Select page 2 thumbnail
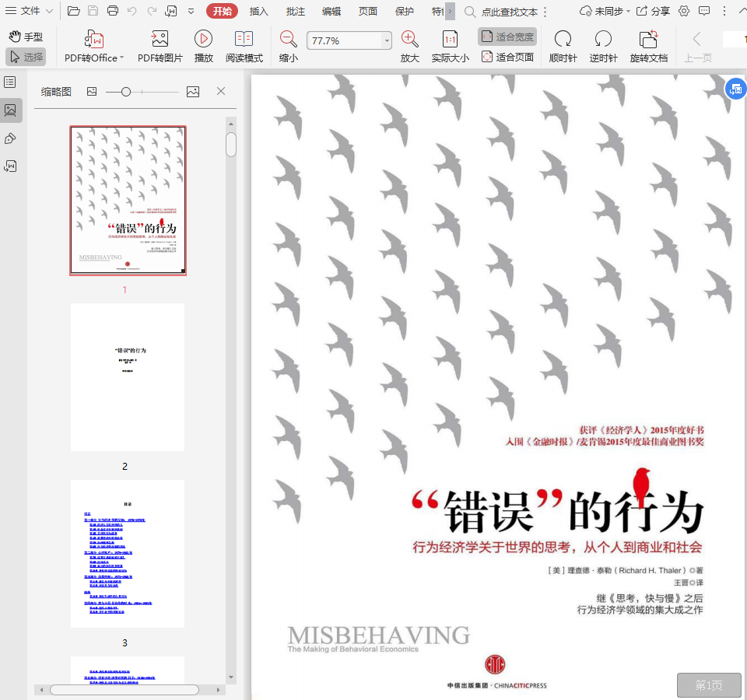This screenshot has width=747, height=700. [x=128, y=377]
